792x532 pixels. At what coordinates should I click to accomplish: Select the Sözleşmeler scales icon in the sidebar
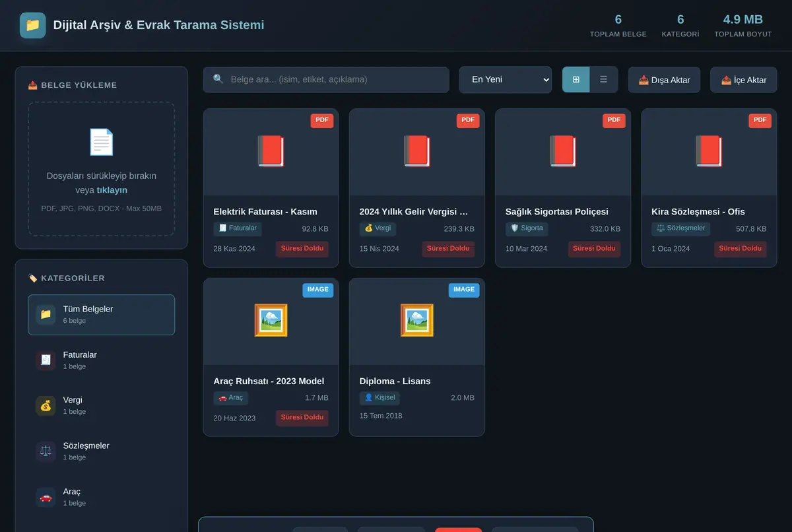(x=46, y=451)
